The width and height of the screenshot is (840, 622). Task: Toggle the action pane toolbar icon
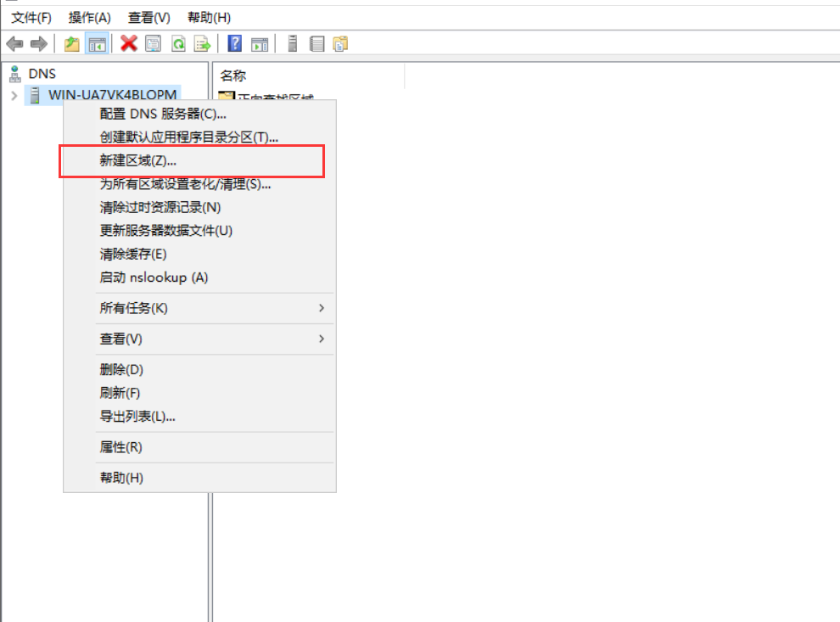[260, 44]
